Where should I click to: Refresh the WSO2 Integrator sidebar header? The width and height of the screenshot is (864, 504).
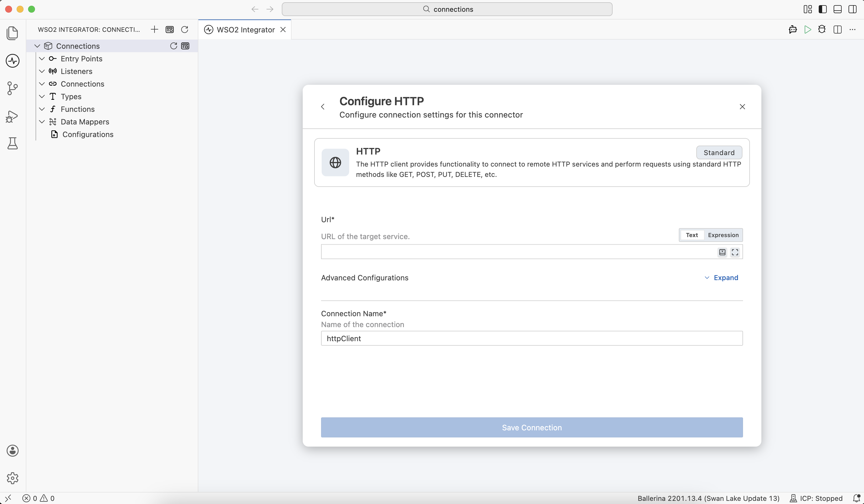point(184,30)
